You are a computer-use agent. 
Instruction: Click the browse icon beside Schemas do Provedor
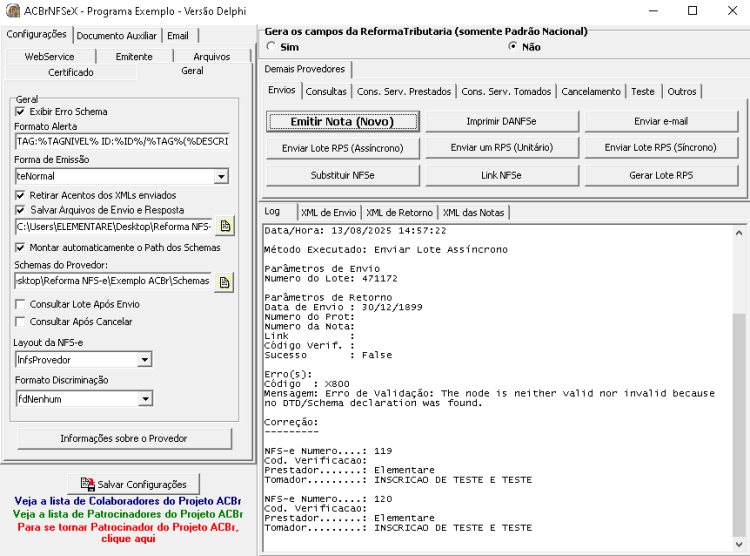(224, 282)
